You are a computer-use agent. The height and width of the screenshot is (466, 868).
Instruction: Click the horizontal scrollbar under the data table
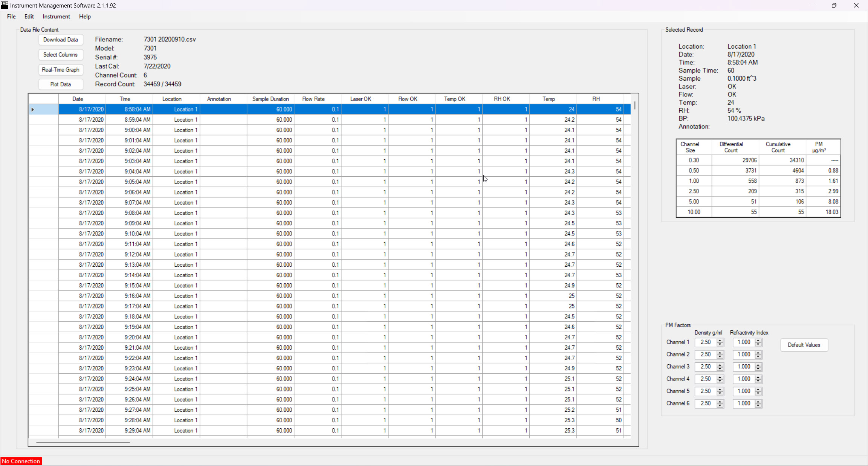[x=83, y=442]
